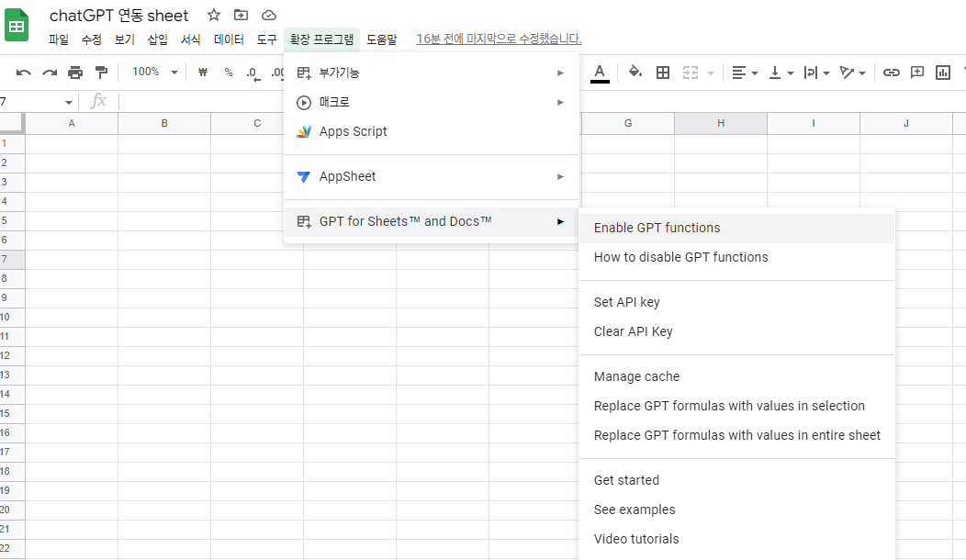Open the 보기 menu

tap(125, 39)
